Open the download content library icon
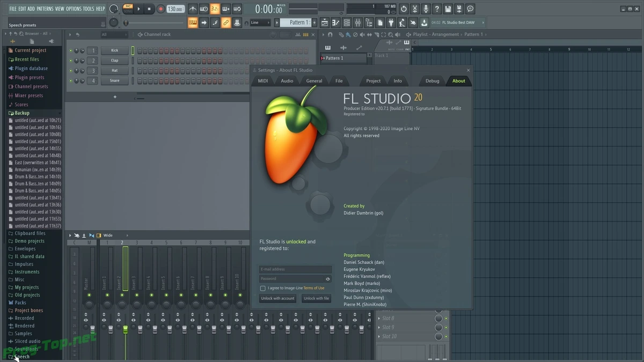The width and height of the screenshot is (644, 362). pos(424,23)
